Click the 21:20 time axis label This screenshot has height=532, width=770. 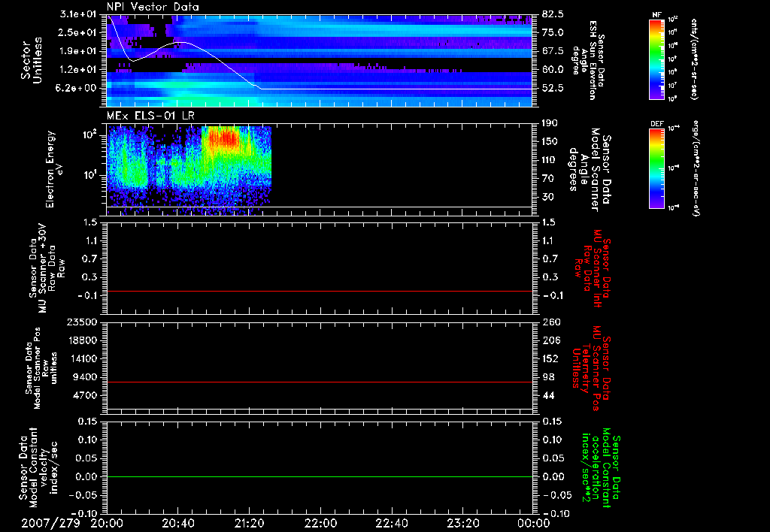coord(249,523)
